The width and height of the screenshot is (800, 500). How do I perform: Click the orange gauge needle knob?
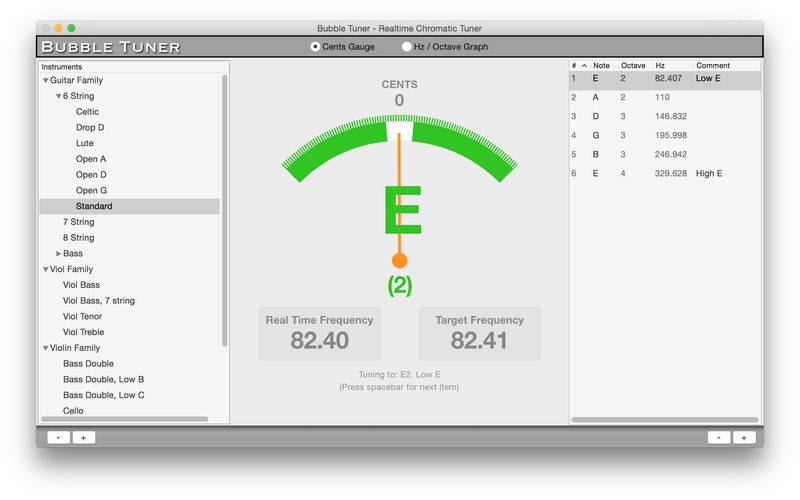tap(399, 261)
